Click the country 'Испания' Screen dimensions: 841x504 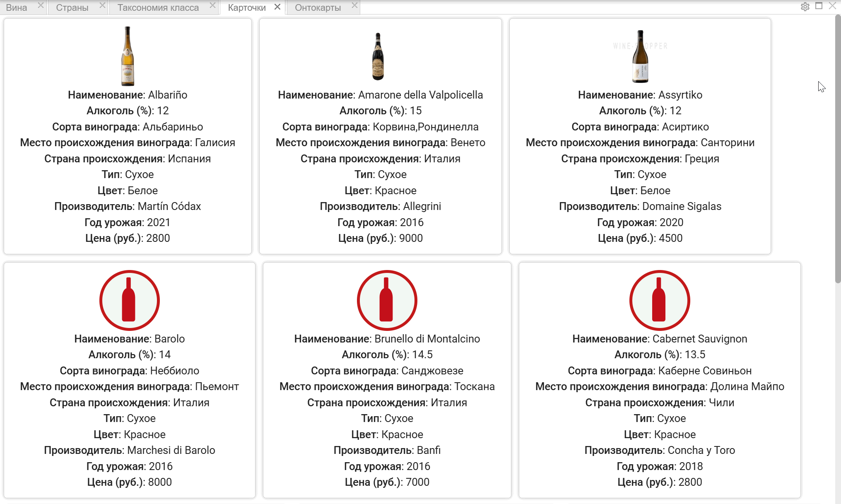tap(190, 159)
